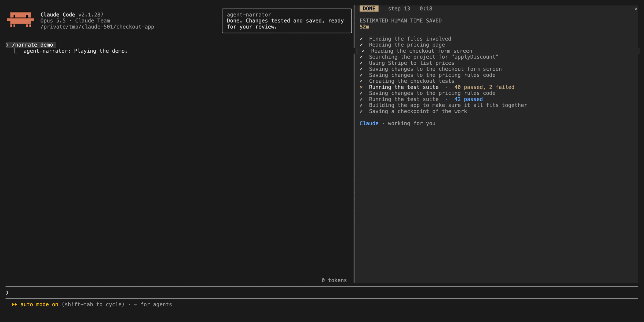Click the project path /private/tmp/claude-501/checkout-app

pos(97,27)
